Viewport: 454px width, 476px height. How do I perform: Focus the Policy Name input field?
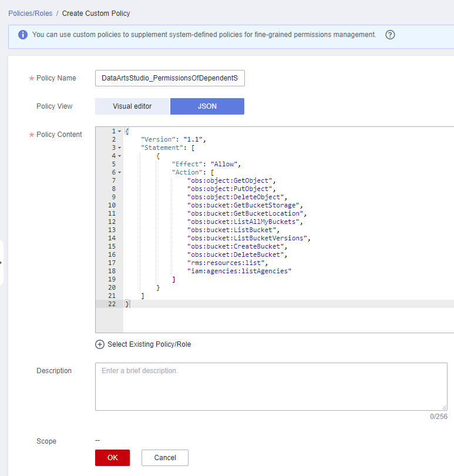click(x=170, y=78)
